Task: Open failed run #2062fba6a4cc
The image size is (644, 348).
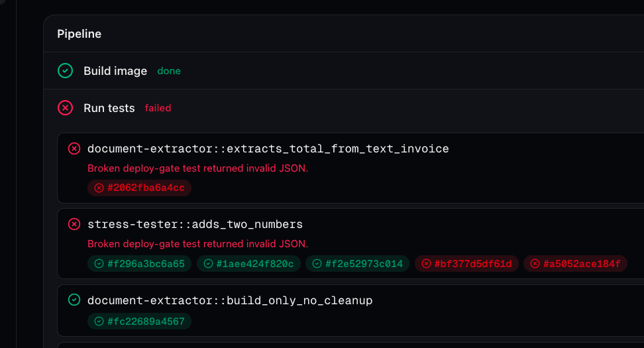Action: (139, 188)
